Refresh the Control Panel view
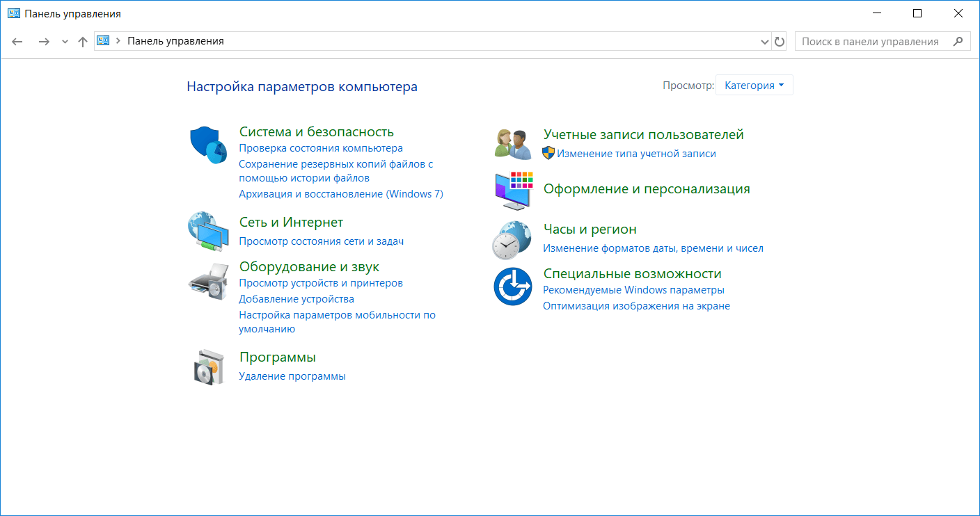The image size is (980, 516). (x=780, y=42)
